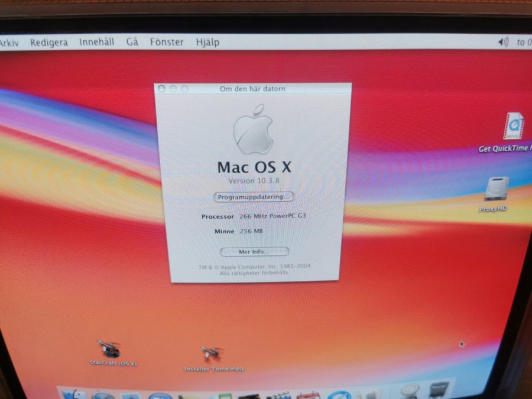Click the Apple logo in the about window
Viewport: 532px width, 399px height.
coord(253,129)
